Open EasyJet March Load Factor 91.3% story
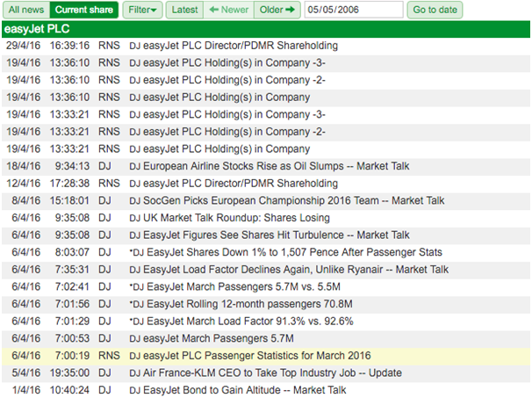This screenshot has height=398, width=532. (x=241, y=322)
